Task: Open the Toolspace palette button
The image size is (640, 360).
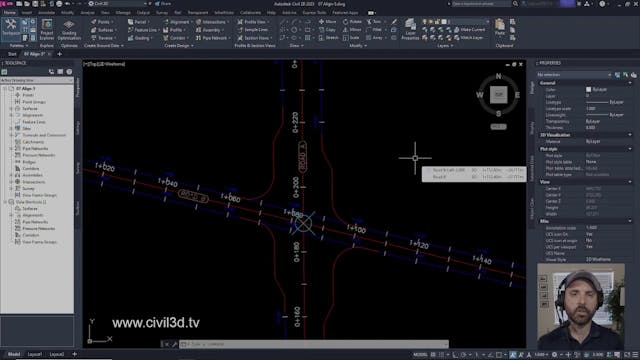Action: (x=11, y=28)
